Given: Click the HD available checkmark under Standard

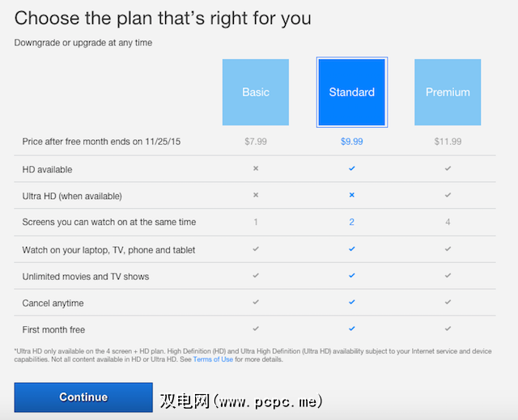Looking at the screenshot, I should point(351,168).
